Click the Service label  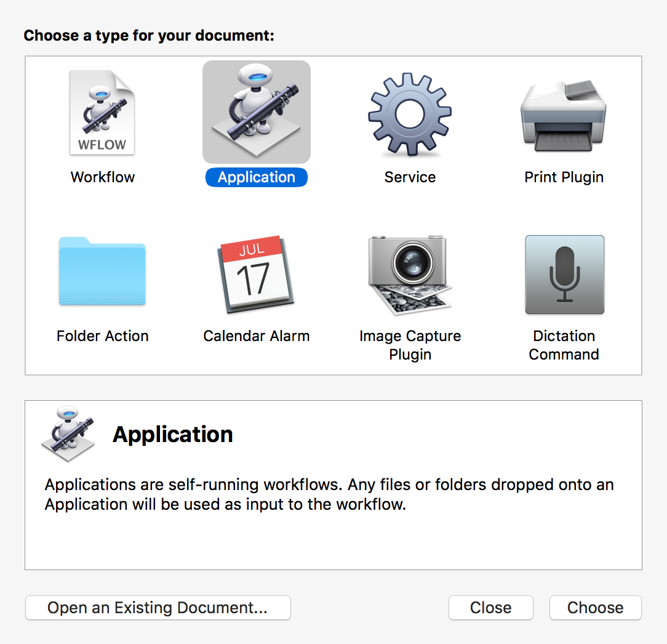pyautogui.click(x=410, y=177)
